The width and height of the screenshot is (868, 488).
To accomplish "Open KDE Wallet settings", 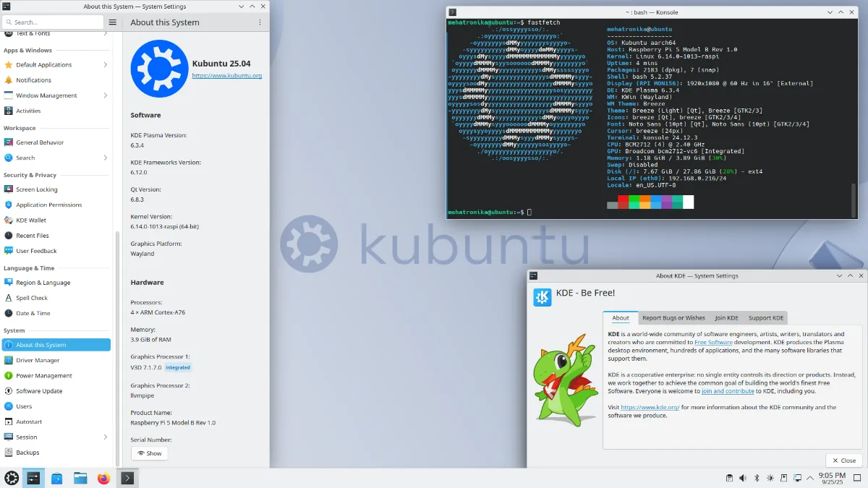I will coord(56,220).
